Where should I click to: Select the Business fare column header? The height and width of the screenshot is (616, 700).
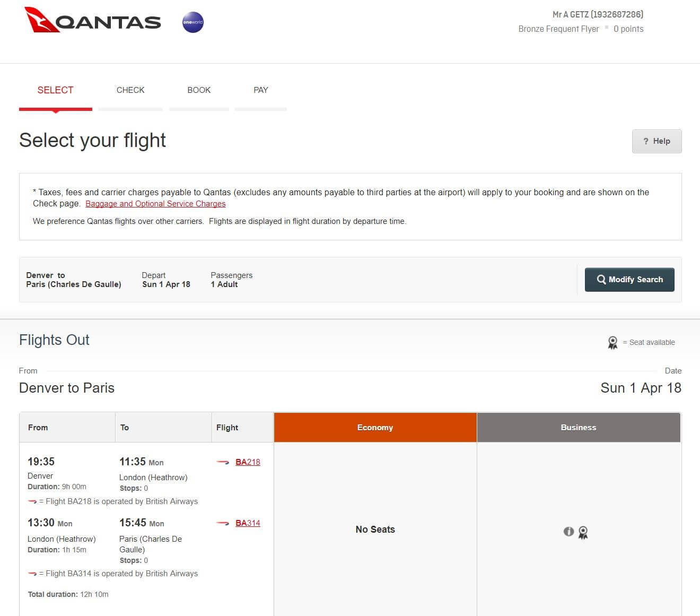pos(578,427)
